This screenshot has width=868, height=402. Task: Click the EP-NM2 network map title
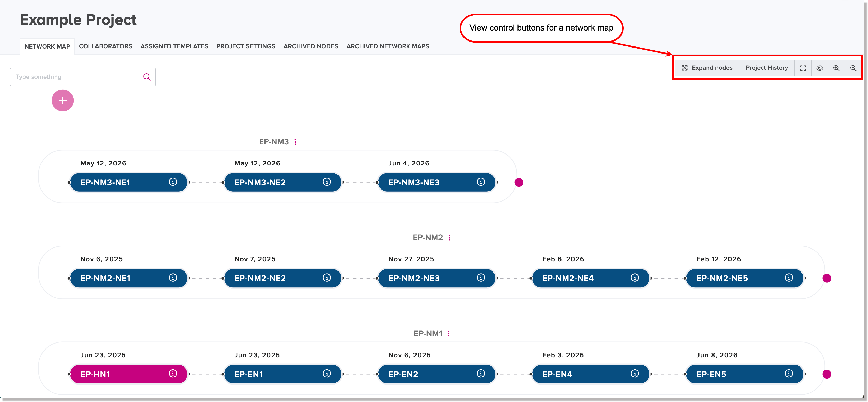[x=427, y=238]
